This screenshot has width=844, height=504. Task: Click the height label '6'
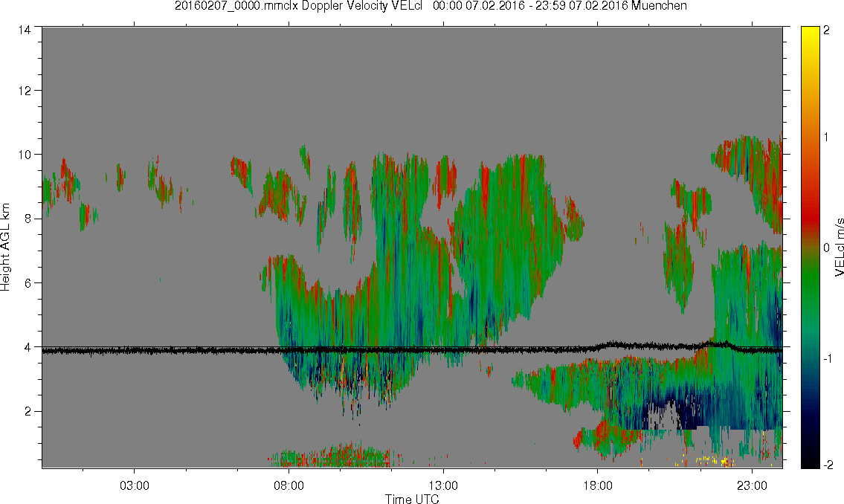click(28, 283)
